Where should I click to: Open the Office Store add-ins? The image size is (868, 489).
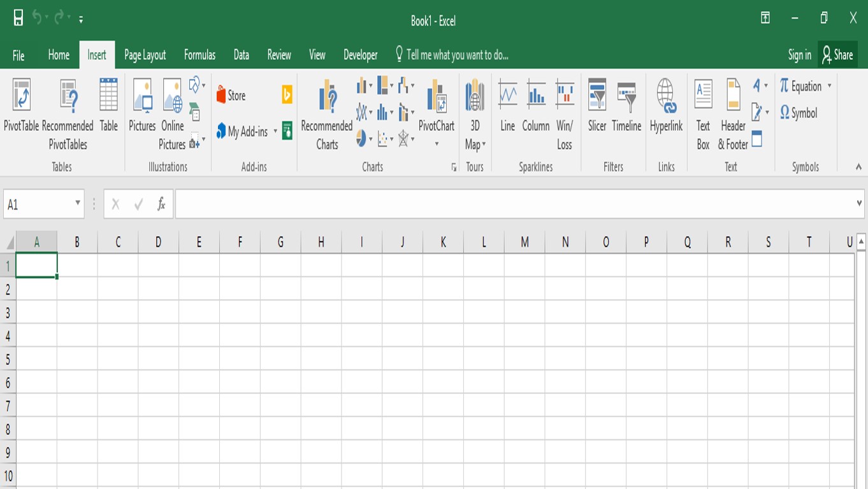(233, 95)
